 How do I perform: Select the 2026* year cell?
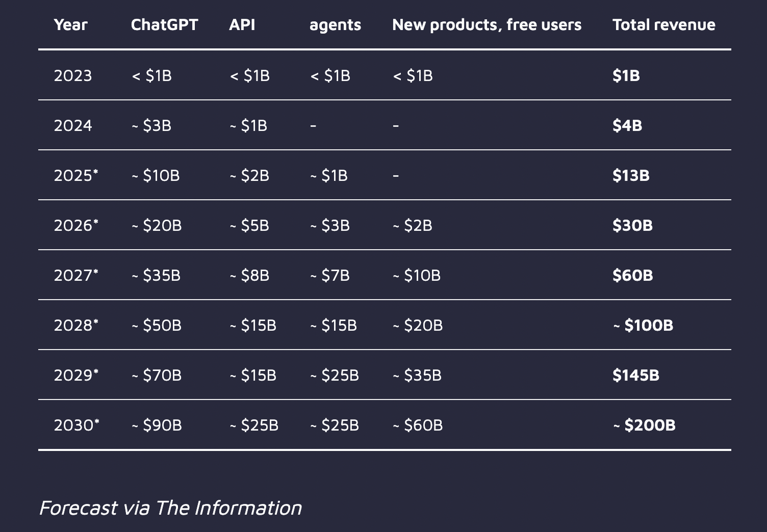76,225
